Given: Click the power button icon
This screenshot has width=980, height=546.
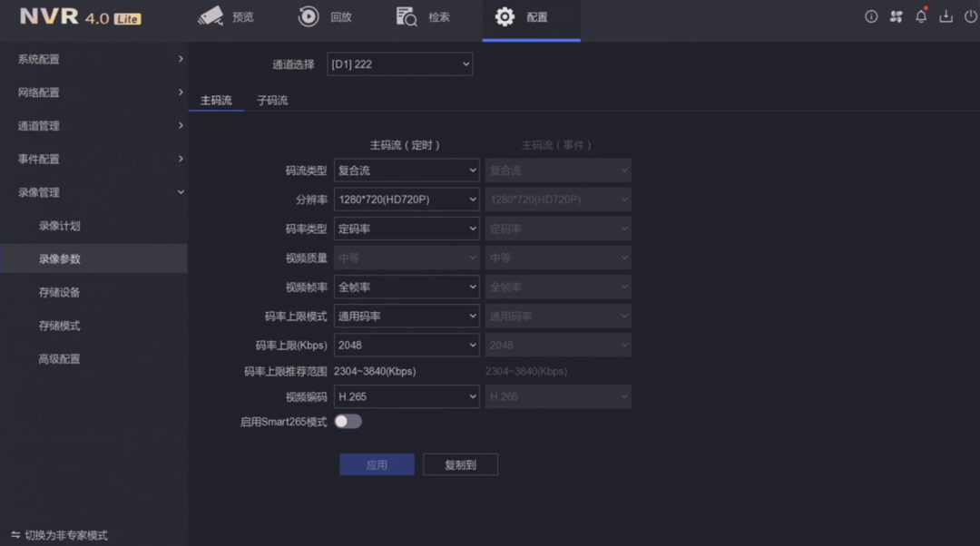Looking at the screenshot, I should [x=970, y=17].
